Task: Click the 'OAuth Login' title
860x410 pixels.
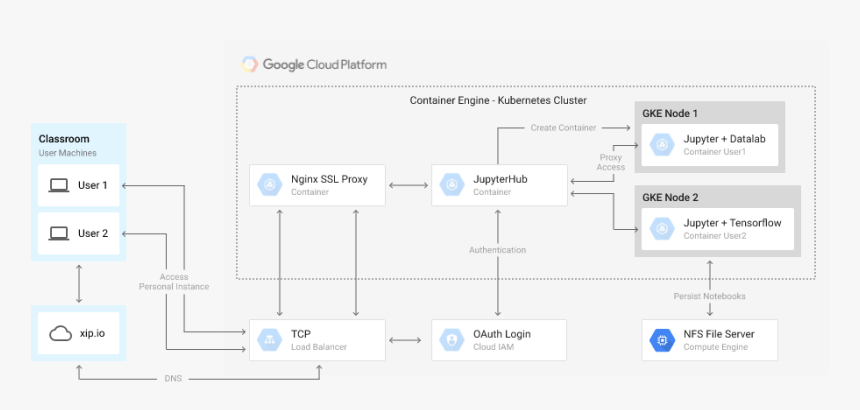Action: click(502, 334)
